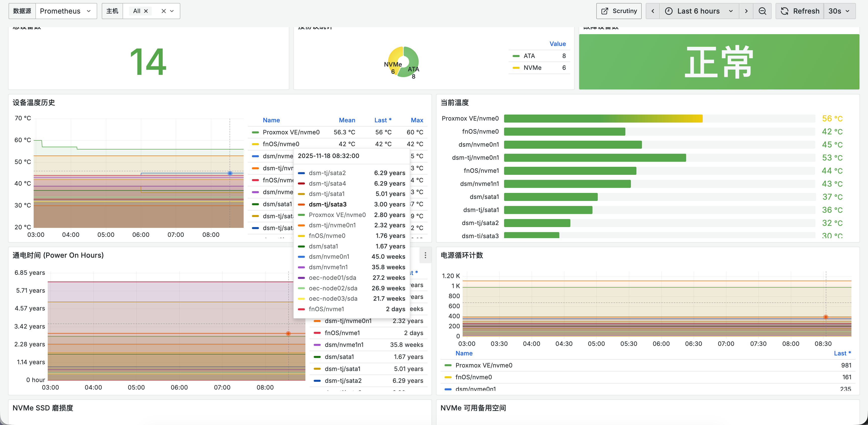This screenshot has width=868, height=425.
Task: Open the Power On Hours panel menu
Action: (425, 255)
